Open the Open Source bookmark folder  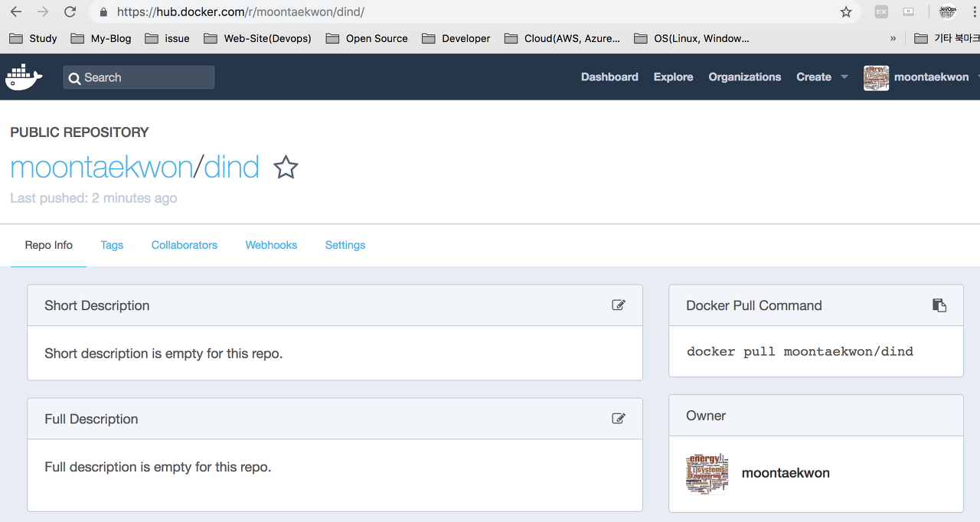pos(367,38)
